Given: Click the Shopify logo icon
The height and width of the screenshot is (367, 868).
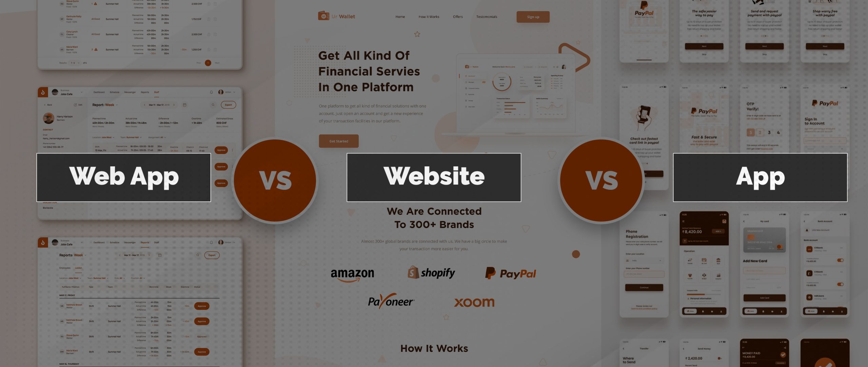Looking at the screenshot, I should 412,272.
